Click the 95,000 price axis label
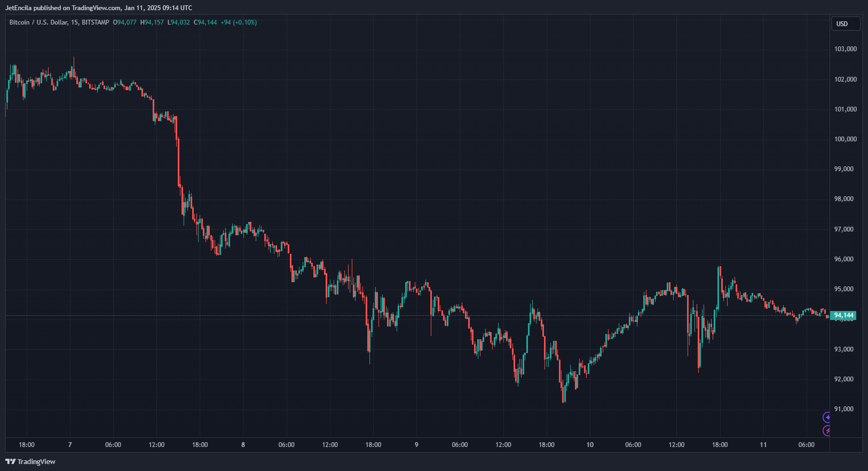This screenshot has width=868, height=471. tap(844, 289)
